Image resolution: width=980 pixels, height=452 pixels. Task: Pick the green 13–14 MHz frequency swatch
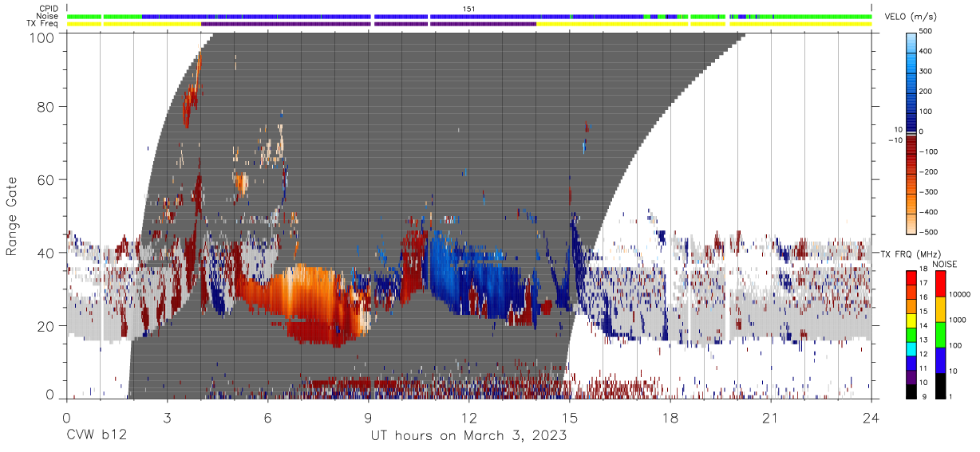pyautogui.click(x=912, y=334)
